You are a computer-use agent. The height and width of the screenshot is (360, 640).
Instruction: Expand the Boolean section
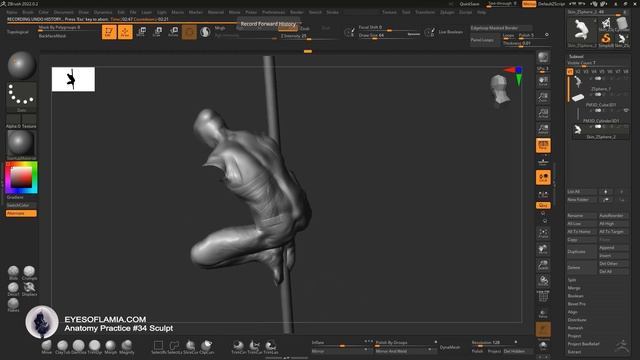575,296
